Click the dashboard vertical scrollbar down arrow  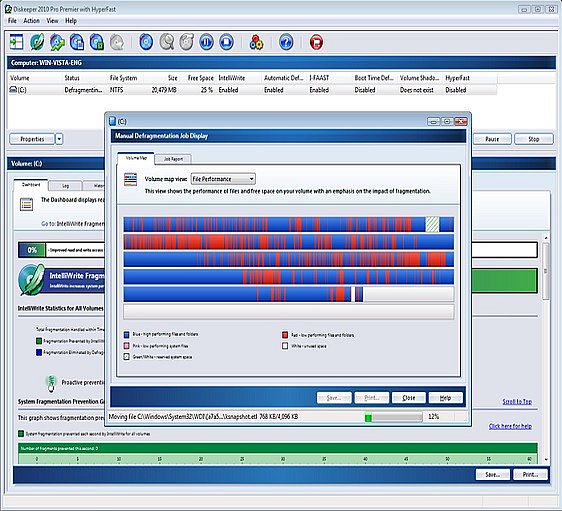(546, 459)
